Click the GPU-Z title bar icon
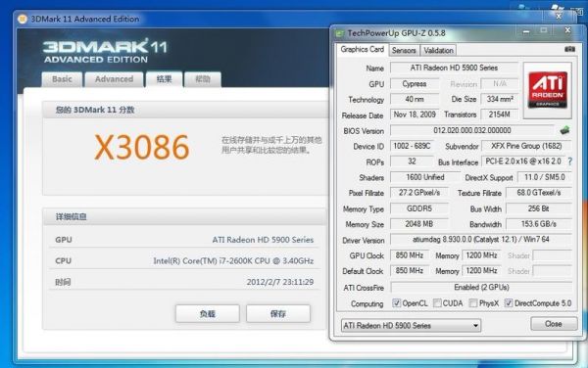Viewport: 588px width, 368px height. [340, 33]
